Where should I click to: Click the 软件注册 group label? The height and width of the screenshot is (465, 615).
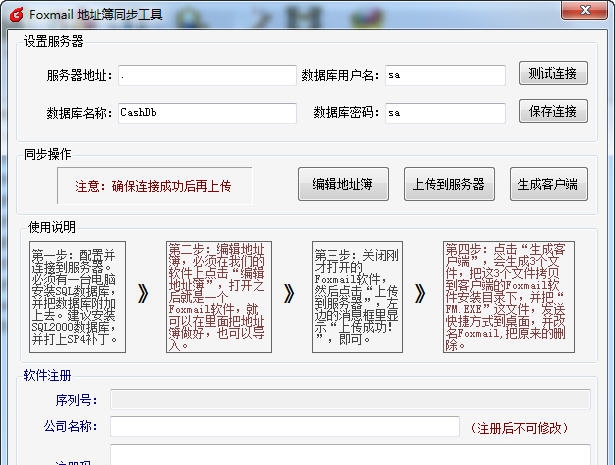(x=47, y=375)
